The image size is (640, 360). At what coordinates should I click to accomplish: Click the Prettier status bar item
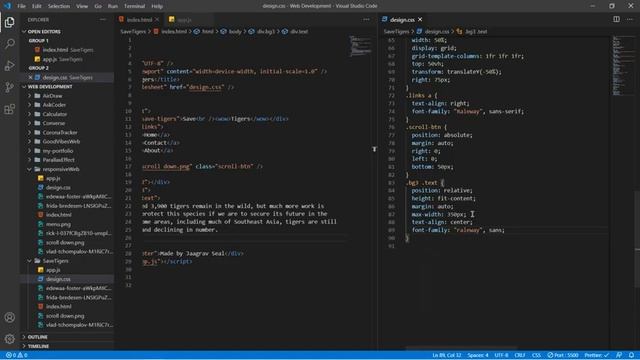pos(596,355)
